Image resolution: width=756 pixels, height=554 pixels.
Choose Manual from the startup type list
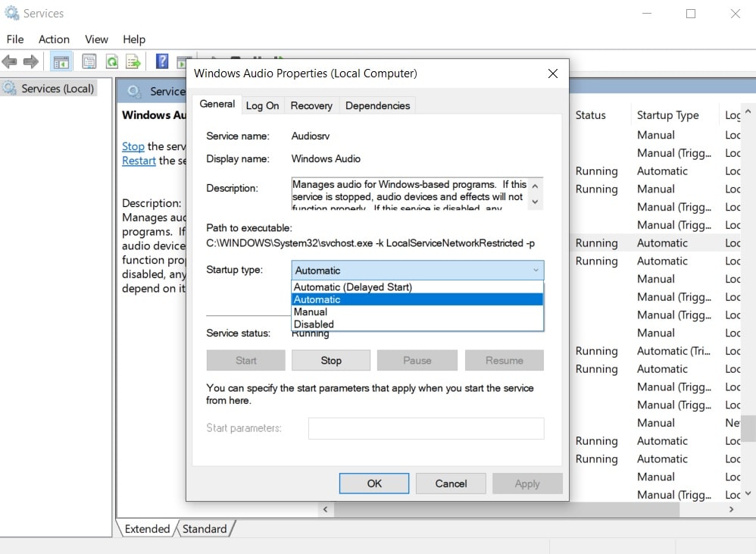point(417,312)
